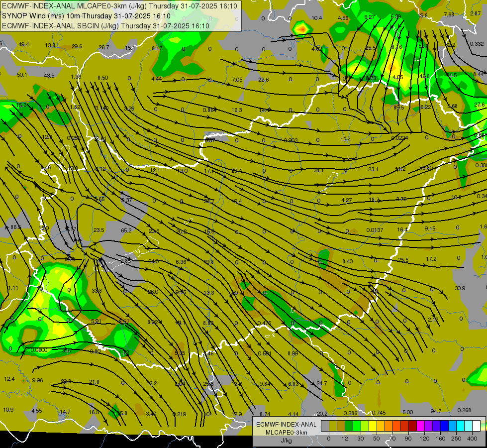Click the map value 0.0137
The image size is (487, 448).
click(x=375, y=230)
